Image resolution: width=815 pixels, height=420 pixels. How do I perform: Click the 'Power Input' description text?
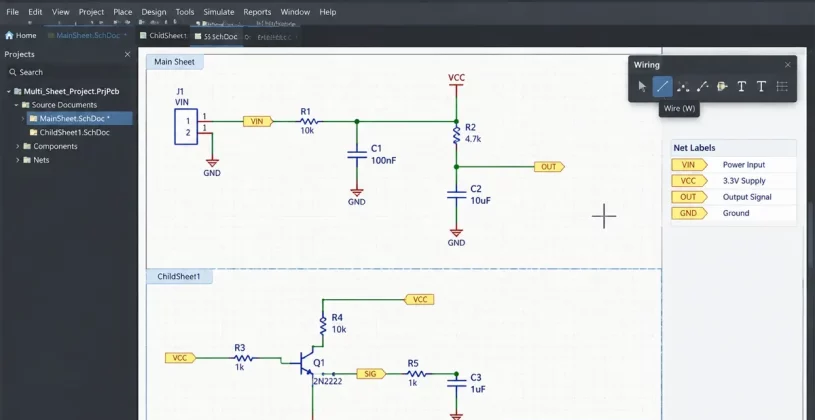coord(744,165)
